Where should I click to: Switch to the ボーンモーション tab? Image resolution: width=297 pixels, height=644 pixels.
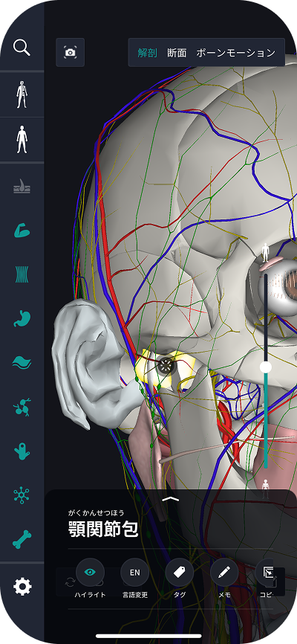236,53
